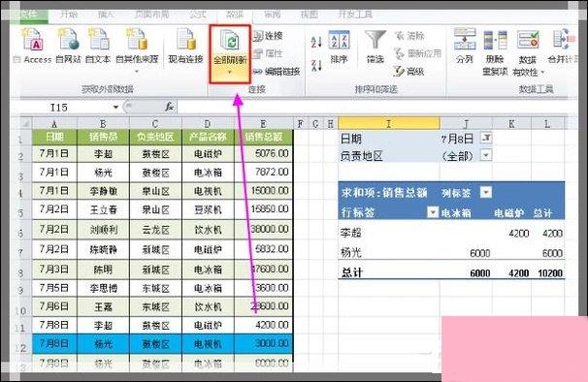The height and width of the screenshot is (382, 588).
Task: Switch to the 插入 (Insert) tab
Action: coord(106,15)
